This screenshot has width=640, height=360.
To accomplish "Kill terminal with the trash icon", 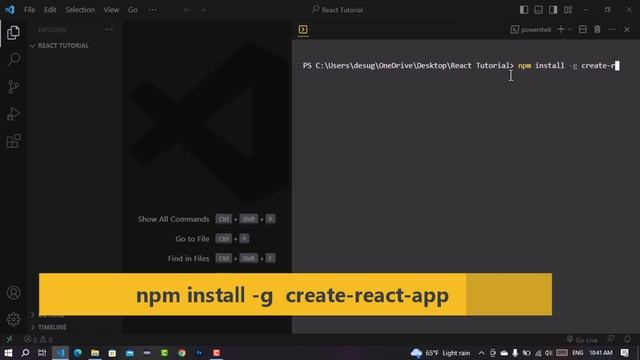I will [x=597, y=29].
